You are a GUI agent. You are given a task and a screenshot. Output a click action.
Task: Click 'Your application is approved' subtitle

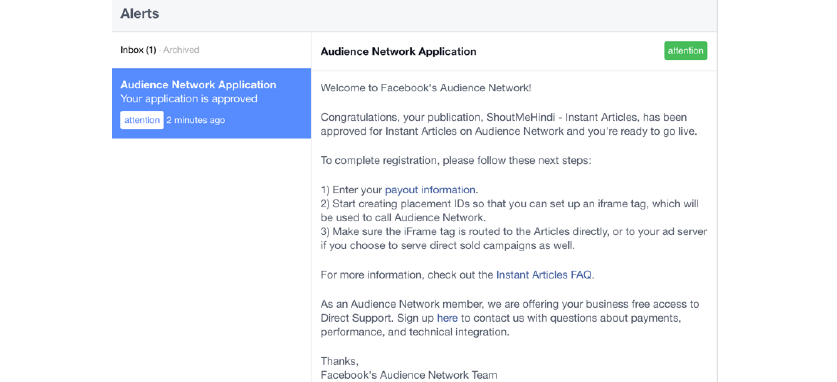[189, 99]
